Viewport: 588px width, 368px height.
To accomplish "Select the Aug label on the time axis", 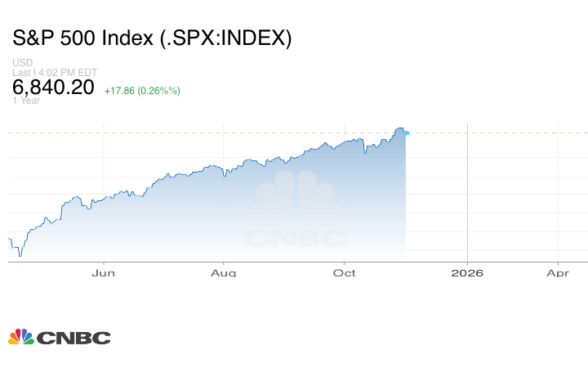I will tap(224, 272).
